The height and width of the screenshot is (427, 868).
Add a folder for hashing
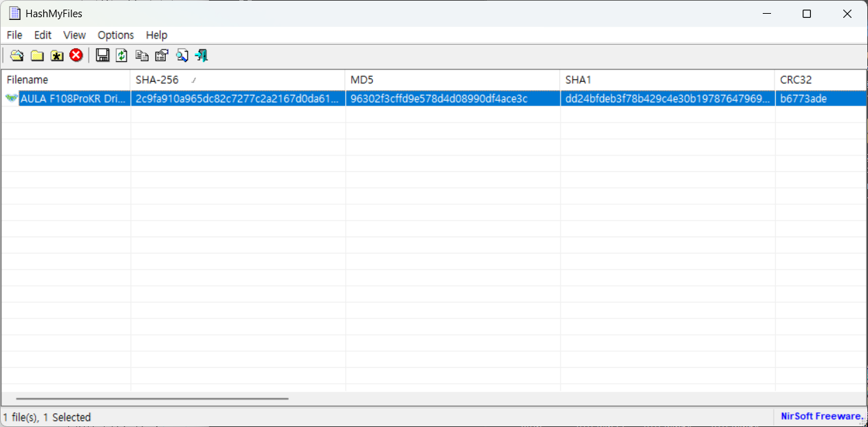click(x=36, y=55)
